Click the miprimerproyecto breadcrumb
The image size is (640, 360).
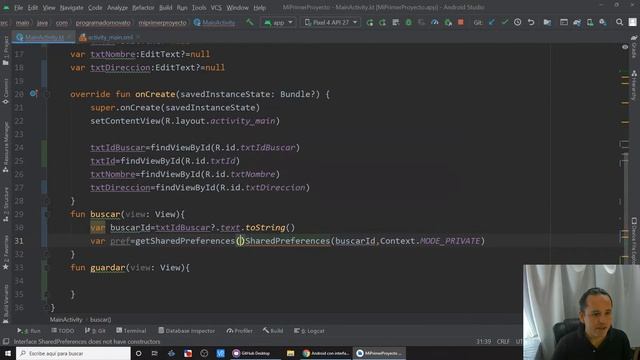162,22
